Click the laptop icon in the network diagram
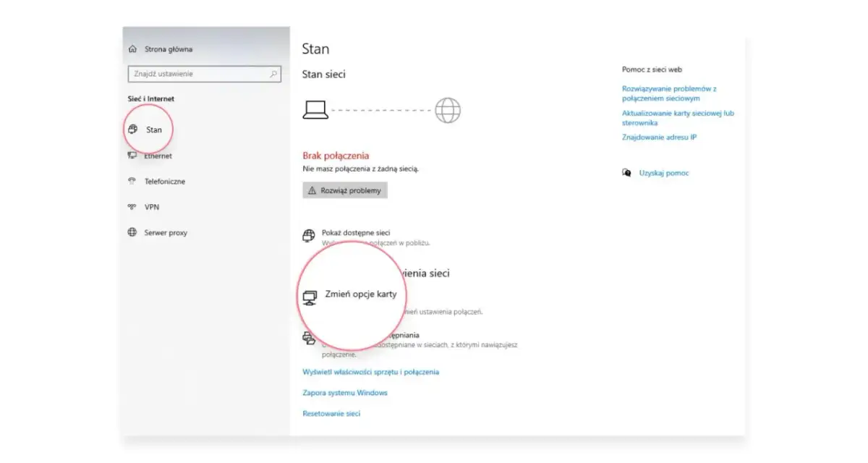The image size is (868, 463). [x=314, y=109]
